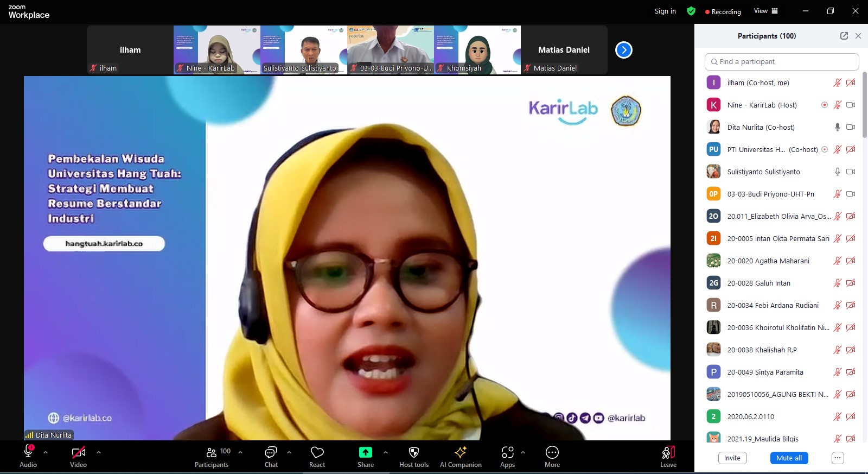Turn on camera with Video button
The width and height of the screenshot is (868, 474).
(x=78, y=456)
